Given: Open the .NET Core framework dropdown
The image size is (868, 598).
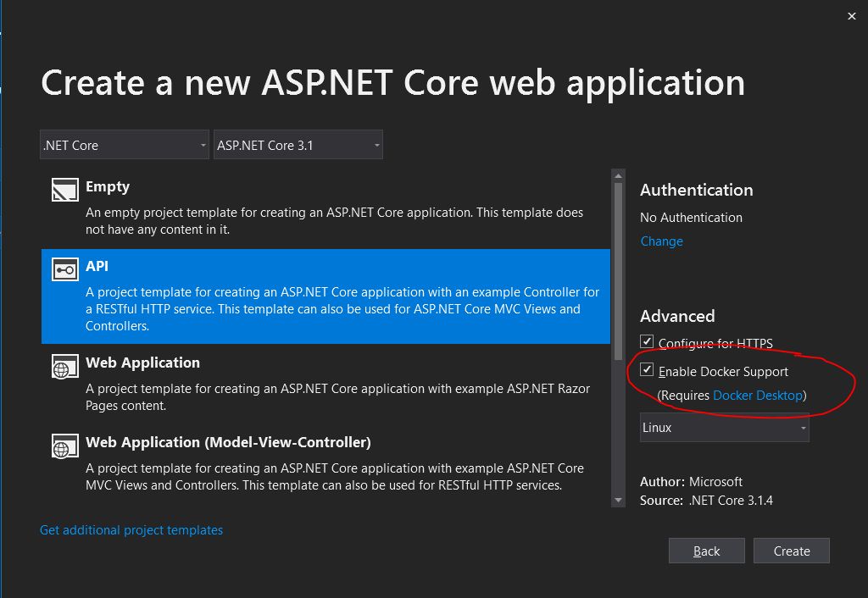Looking at the screenshot, I should tap(125, 145).
